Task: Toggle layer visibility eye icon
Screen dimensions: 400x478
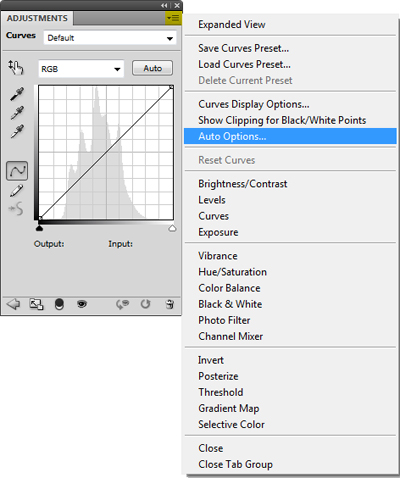Action: (82, 304)
